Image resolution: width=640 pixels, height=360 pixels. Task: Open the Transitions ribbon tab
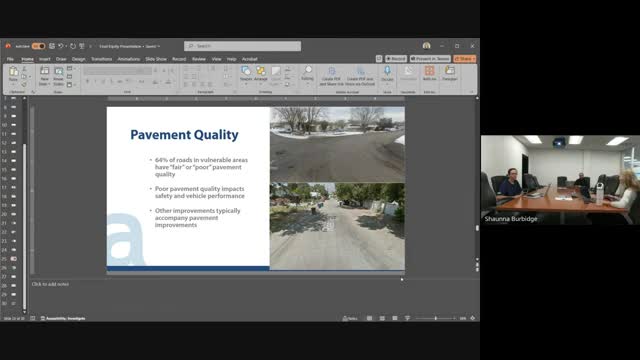pyautogui.click(x=101, y=59)
